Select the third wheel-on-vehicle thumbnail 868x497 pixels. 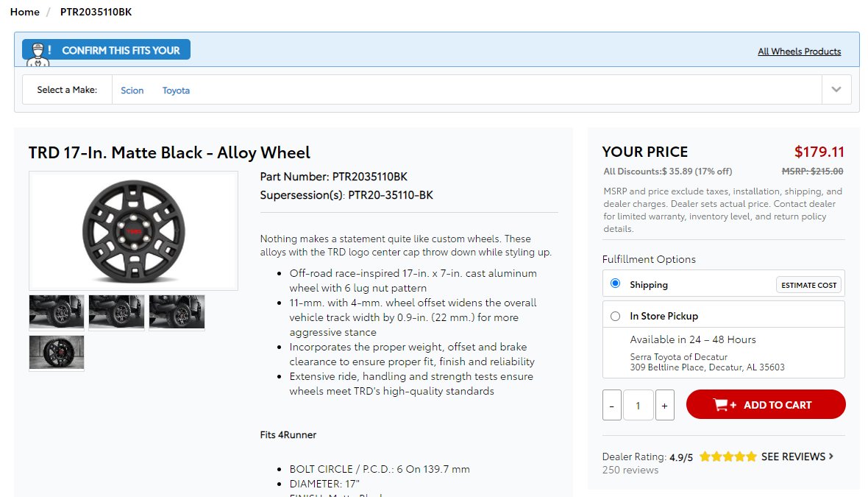pyautogui.click(x=177, y=312)
